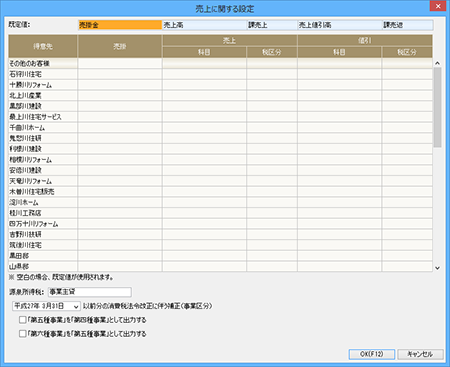Click the 源泉所得税 input field showing 事業主貸
Screen dimensions: 450x367
pos(90,292)
